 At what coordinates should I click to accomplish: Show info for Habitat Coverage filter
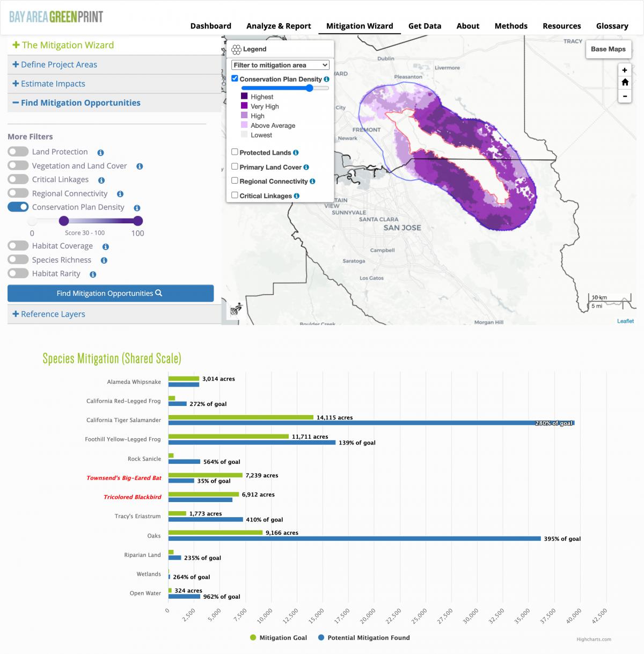tap(106, 247)
